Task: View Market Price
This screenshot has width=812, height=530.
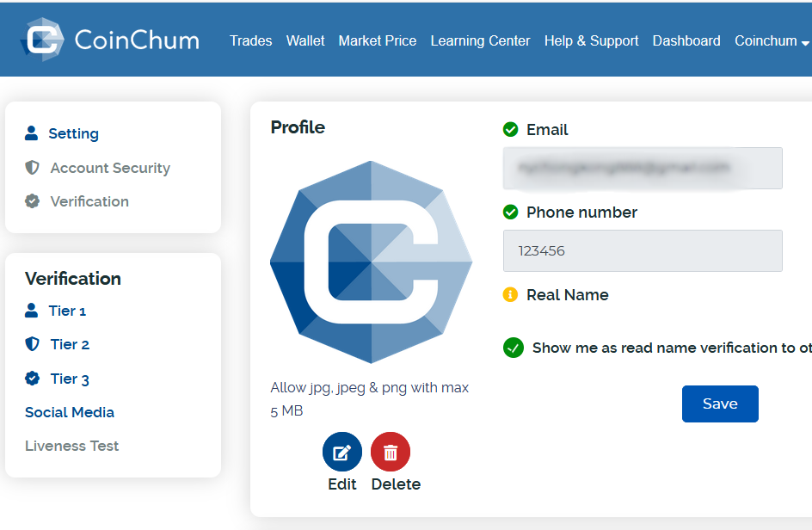Action: point(377,40)
